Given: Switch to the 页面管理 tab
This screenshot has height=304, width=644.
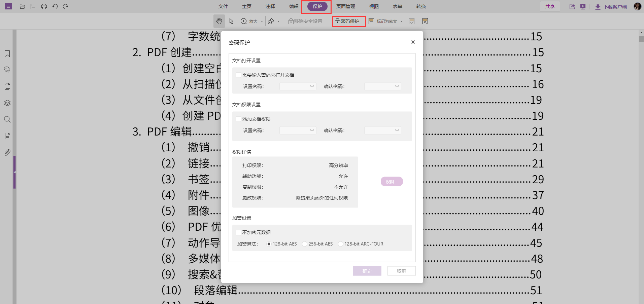Looking at the screenshot, I should tap(345, 6).
